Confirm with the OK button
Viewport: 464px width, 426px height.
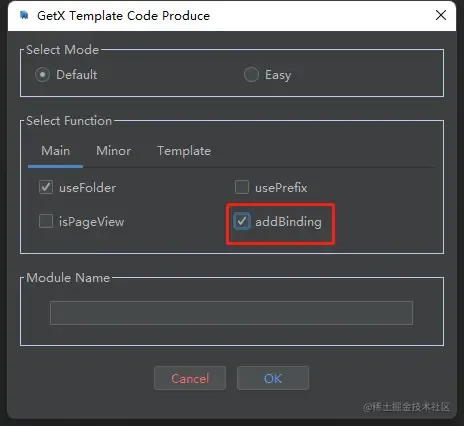(x=273, y=378)
